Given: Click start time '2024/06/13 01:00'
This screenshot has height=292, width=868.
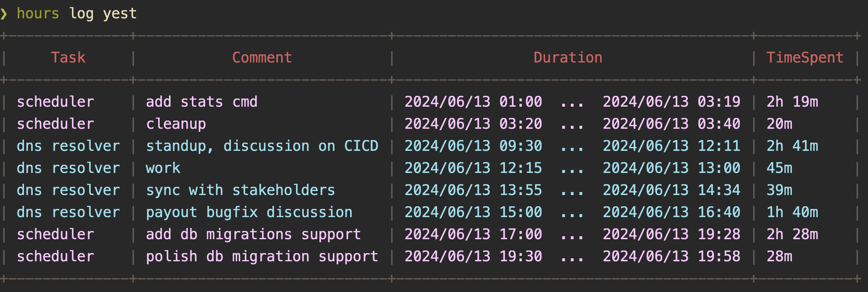Looking at the screenshot, I should 473,102.
